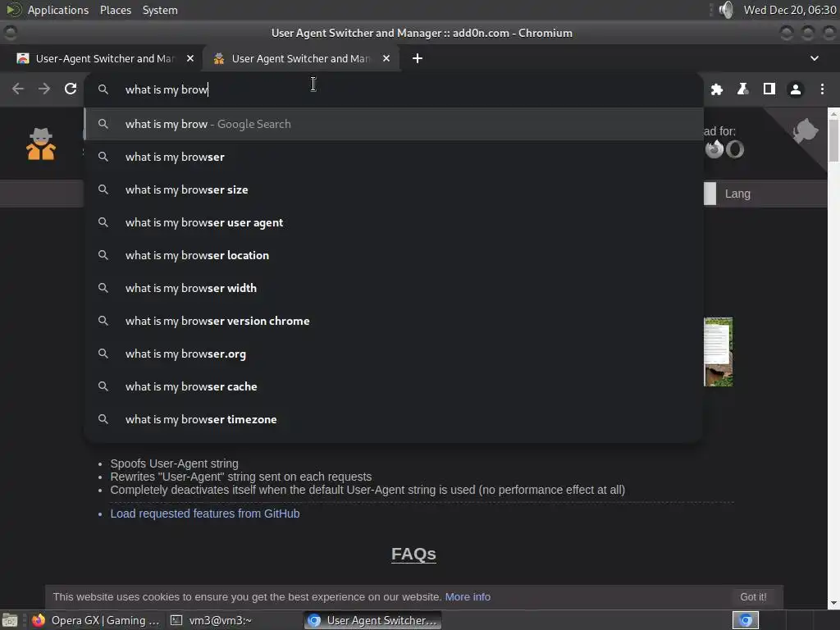
Task: Choose suggestion 'what is my browser user agent'
Action: pyautogui.click(x=394, y=222)
